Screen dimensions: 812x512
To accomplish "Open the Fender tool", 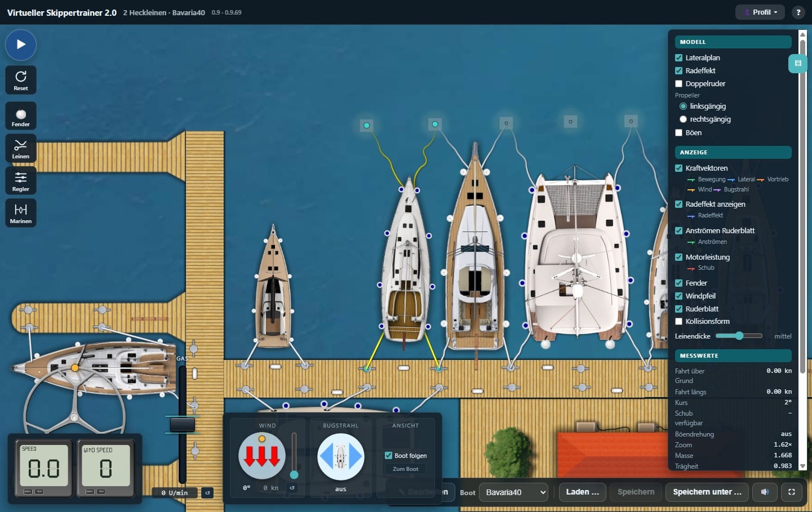I will pos(21,116).
